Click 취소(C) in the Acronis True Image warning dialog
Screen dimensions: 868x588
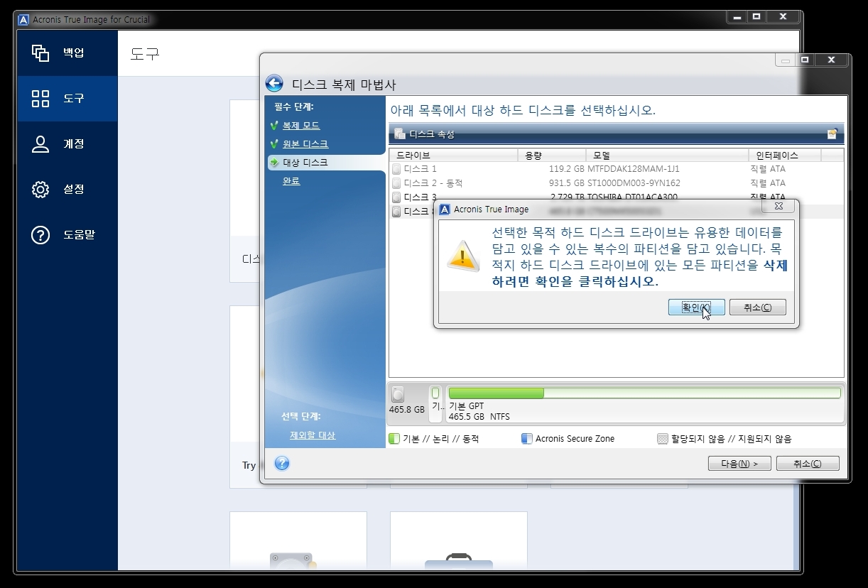coord(757,307)
